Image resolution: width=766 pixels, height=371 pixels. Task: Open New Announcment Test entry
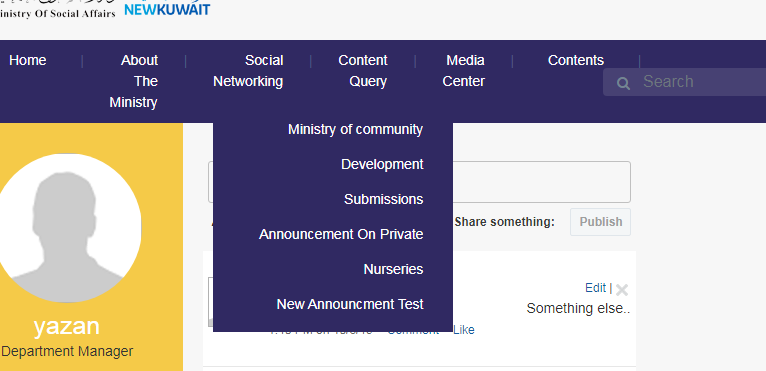(350, 304)
